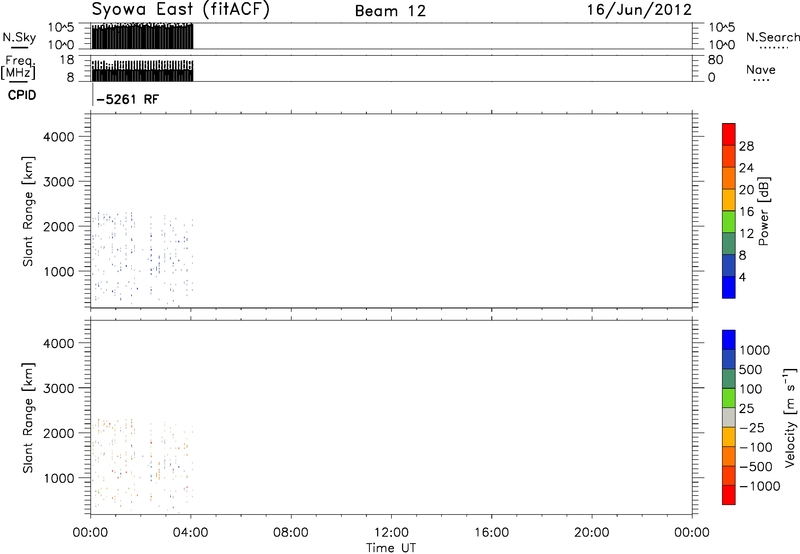Viewport: 800px width, 554px height.
Task: Pick the red top segment of power colorbar
Action: coord(729,135)
